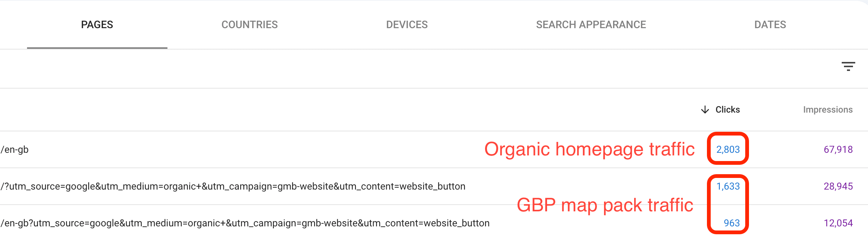The height and width of the screenshot is (241, 868).
Task: Open the filter options icon
Action: (x=849, y=66)
